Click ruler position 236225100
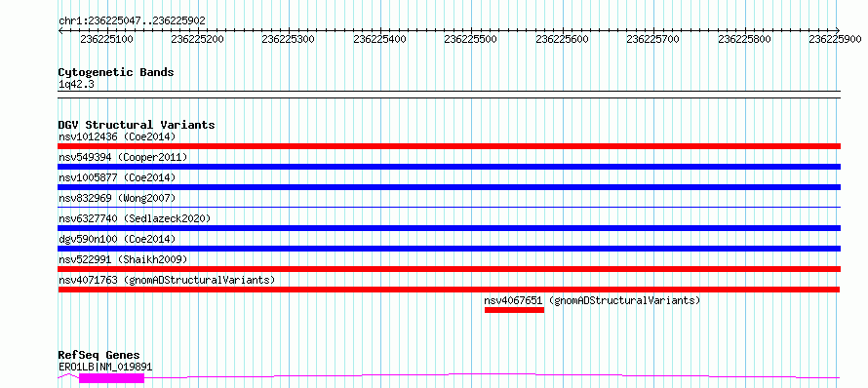 coord(106,39)
